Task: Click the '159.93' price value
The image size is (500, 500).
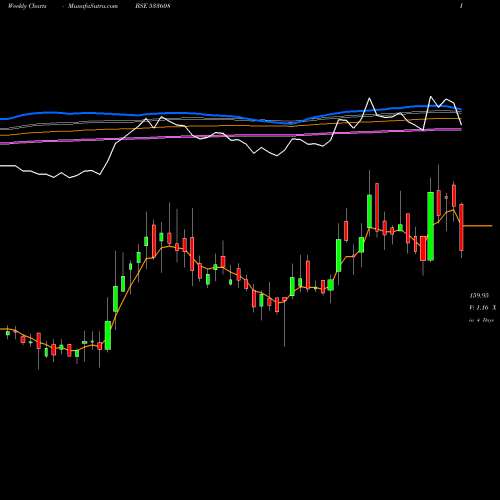Action: 479,295
